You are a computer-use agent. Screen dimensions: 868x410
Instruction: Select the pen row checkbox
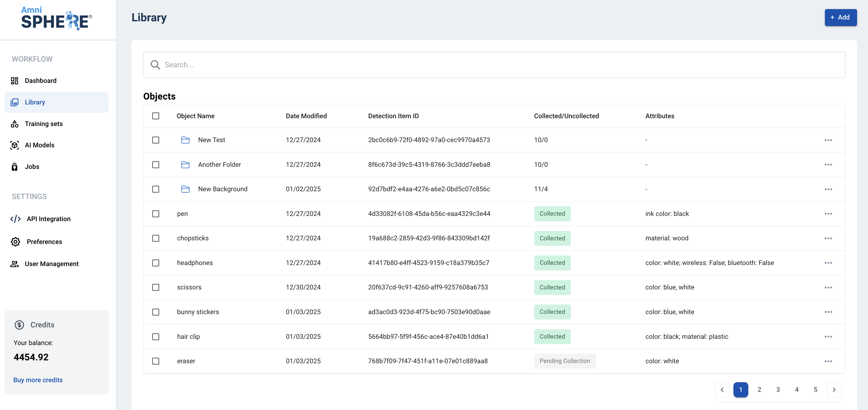pos(156,214)
